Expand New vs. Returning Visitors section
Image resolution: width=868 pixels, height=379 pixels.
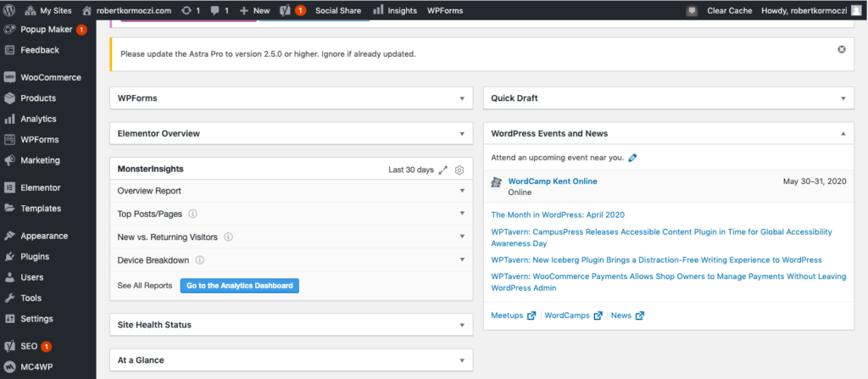coord(462,237)
